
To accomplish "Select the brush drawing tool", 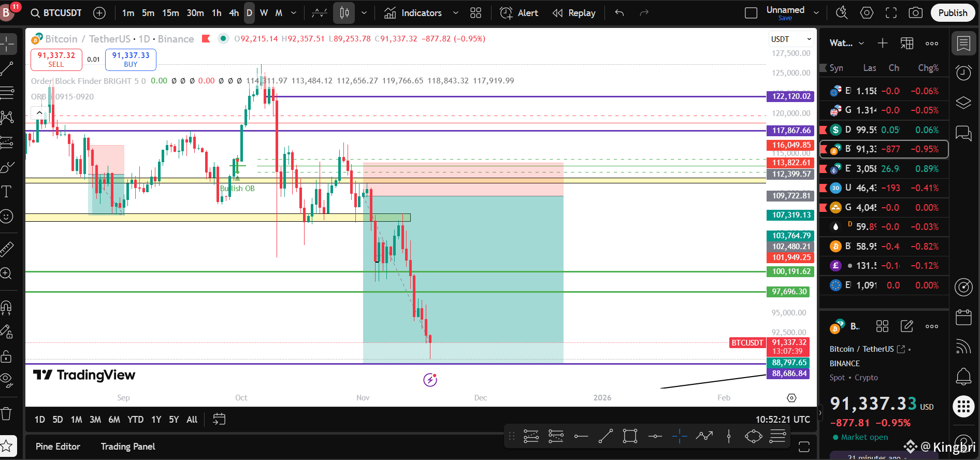I will [x=7, y=167].
